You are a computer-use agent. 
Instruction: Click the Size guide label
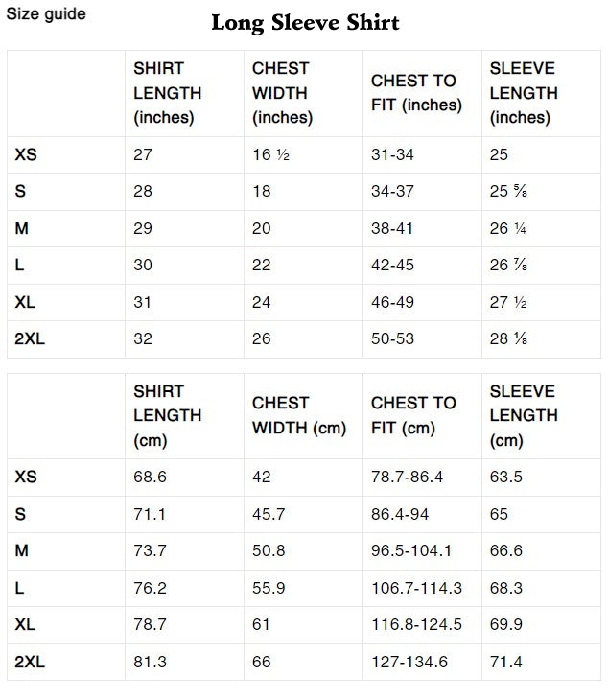click(x=45, y=14)
